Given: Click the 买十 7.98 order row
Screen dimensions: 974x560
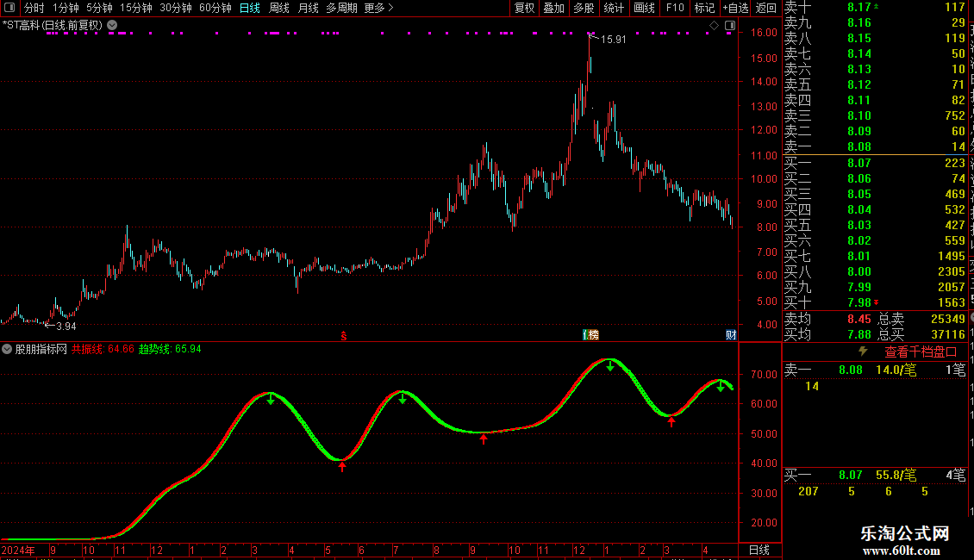Looking at the screenshot, I should pyautogui.click(x=875, y=302).
